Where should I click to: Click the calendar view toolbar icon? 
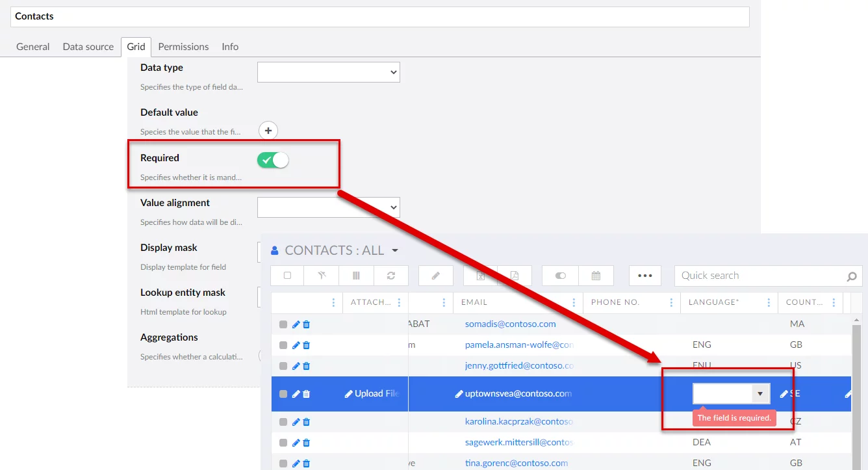(x=596, y=276)
